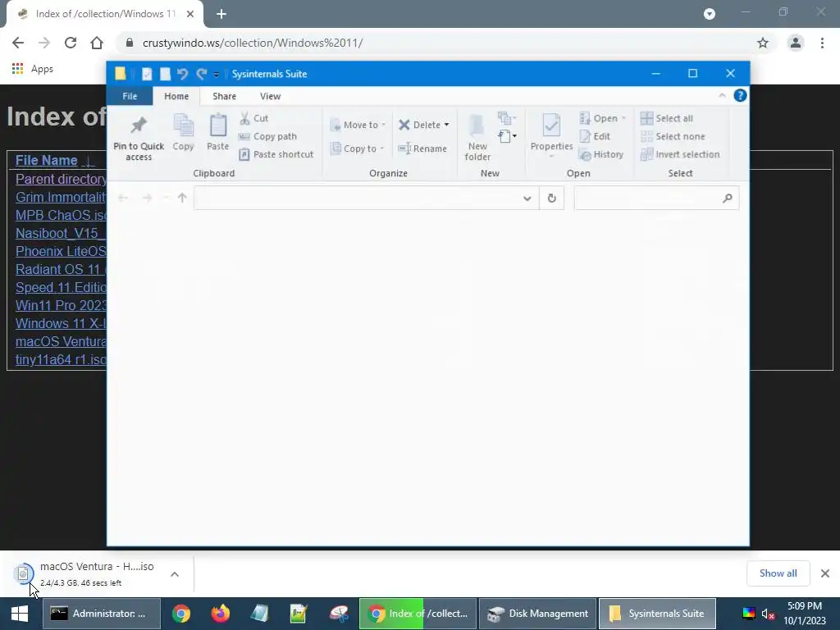Switch to Home ribbon tab

pos(176,97)
